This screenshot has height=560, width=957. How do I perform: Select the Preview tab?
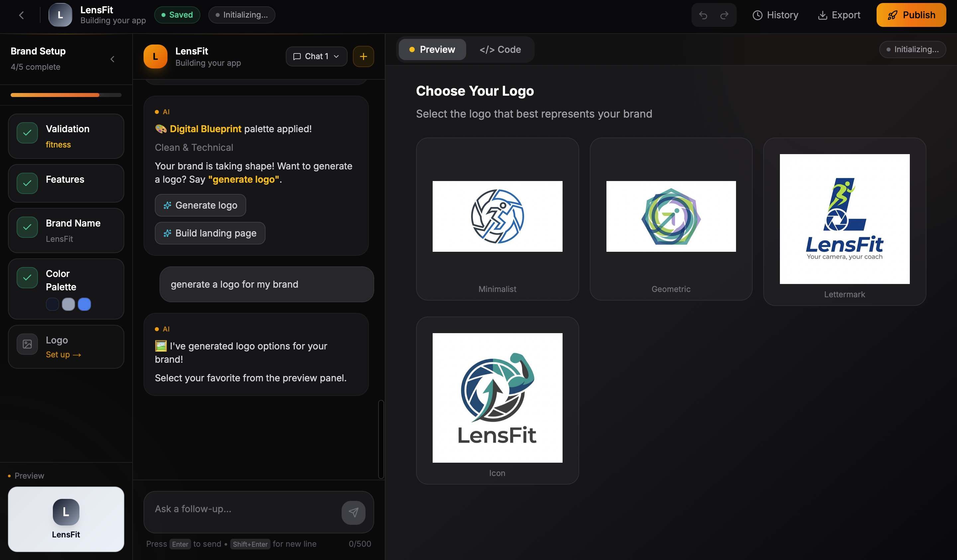(x=432, y=50)
